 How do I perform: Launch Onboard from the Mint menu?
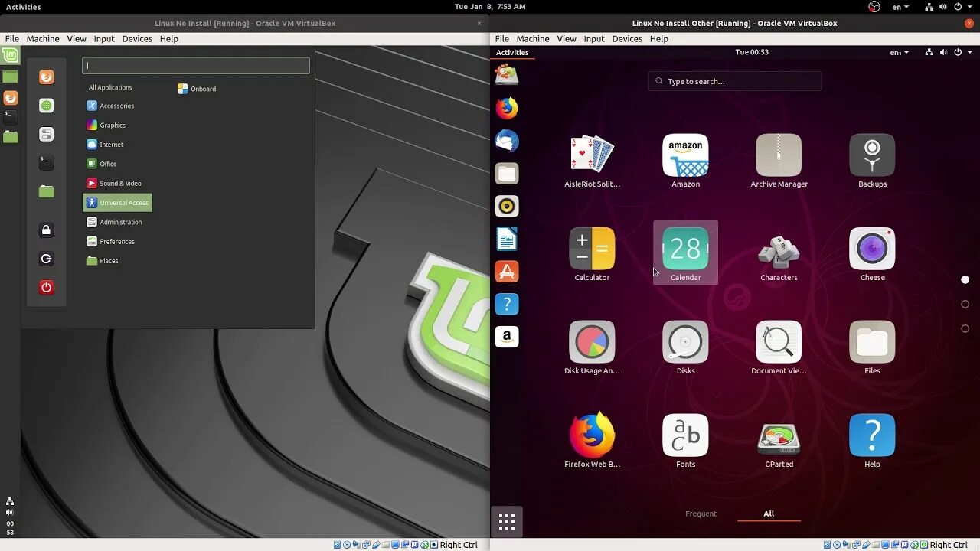click(197, 89)
